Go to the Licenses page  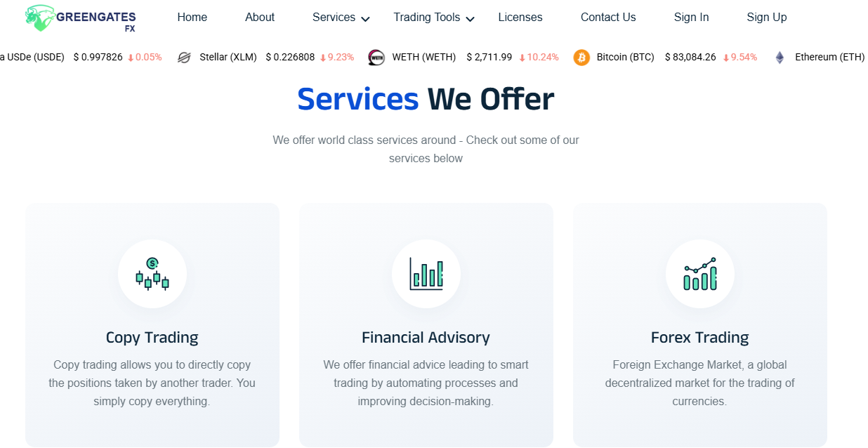coord(520,18)
